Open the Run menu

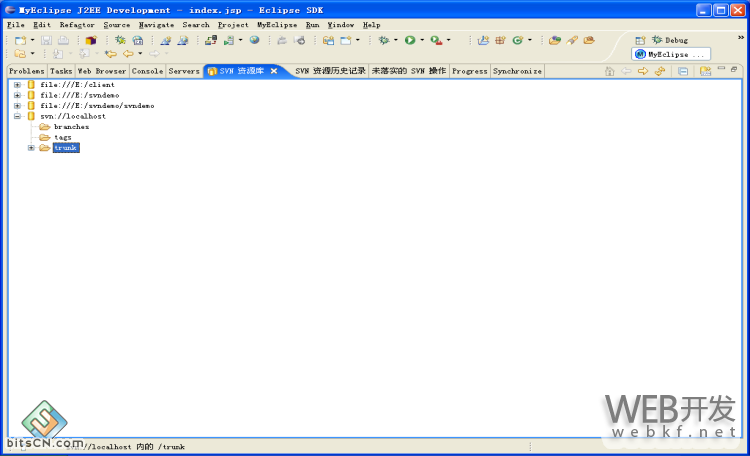pos(312,25)
